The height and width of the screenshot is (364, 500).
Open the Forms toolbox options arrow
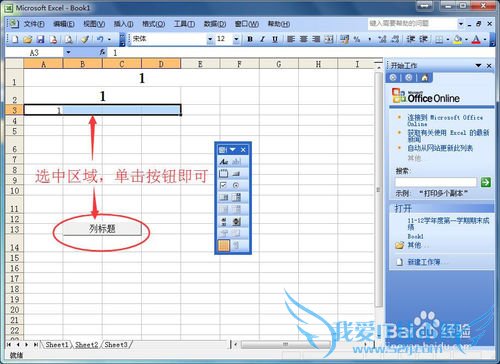(x=233, y=150)
